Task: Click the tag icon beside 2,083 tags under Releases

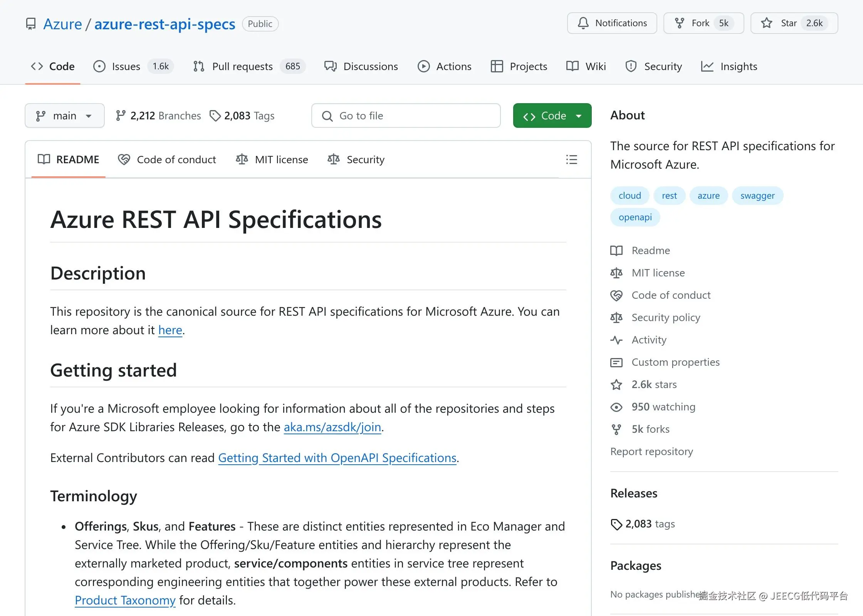Action: tap(616, 524)
